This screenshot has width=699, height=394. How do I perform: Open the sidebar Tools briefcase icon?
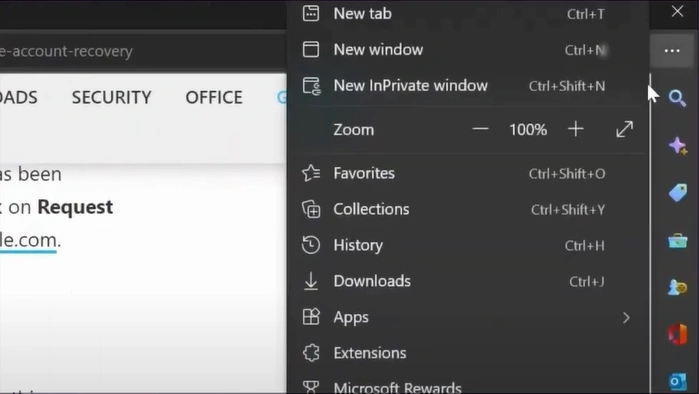tap(678, 241)
